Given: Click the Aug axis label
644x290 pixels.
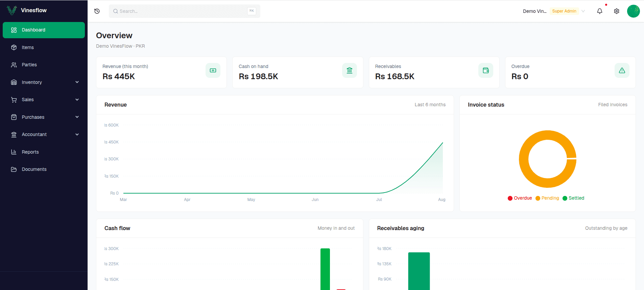Looking at the screenshot, I should [442, 200].
